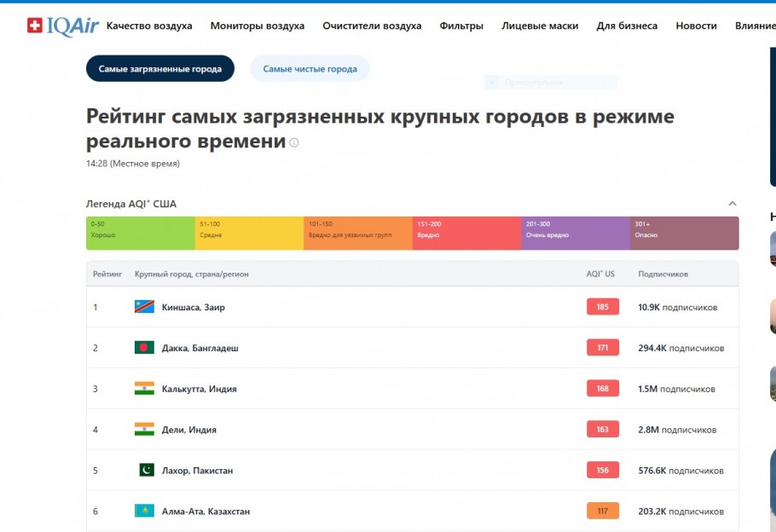
Task: Open the Качество воздуха menu
Action: pyautogui.click(x=149, y=26)
